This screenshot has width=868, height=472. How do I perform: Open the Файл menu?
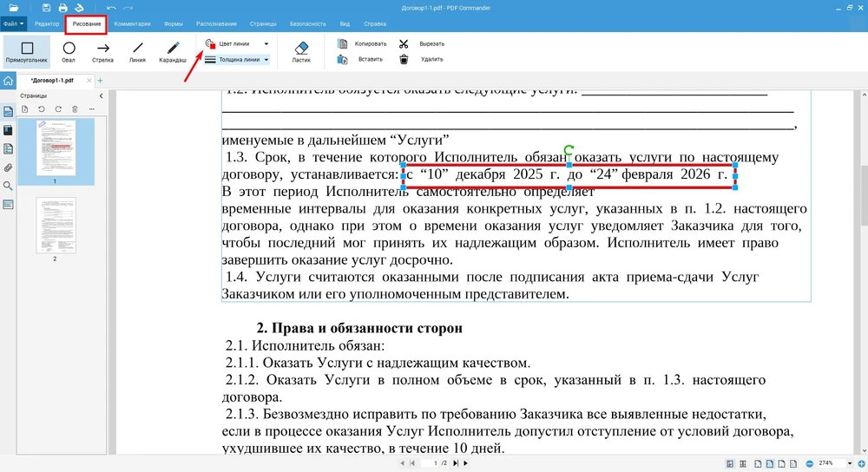tap(14, 24)
